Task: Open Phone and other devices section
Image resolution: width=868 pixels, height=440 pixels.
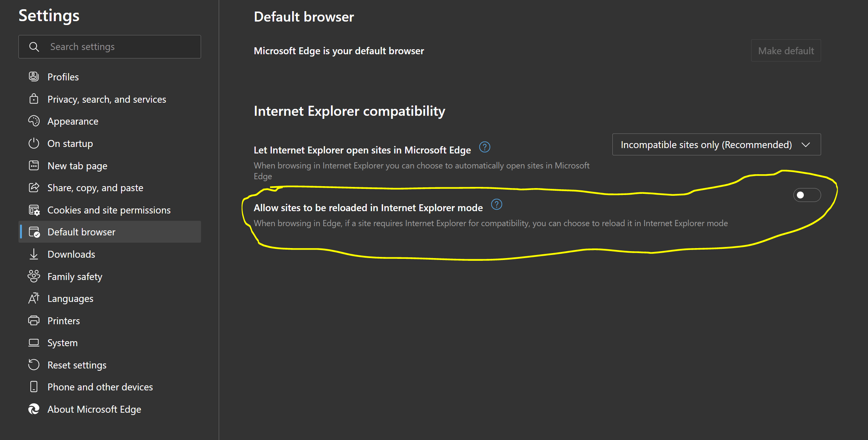Action: tap(100, 387)
